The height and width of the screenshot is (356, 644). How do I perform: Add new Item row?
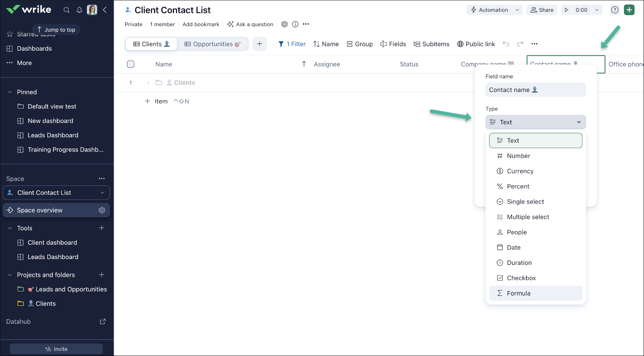point(156,101)
